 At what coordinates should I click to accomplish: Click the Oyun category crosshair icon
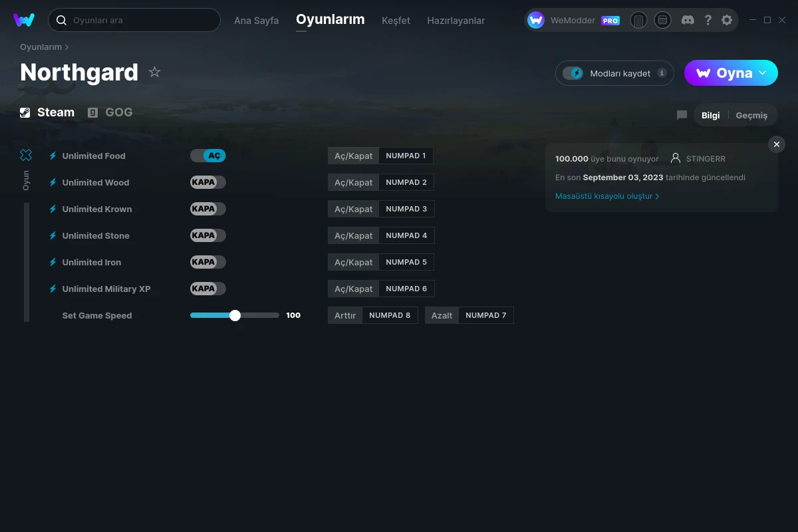pyautogui.click(x=26, y=155)
